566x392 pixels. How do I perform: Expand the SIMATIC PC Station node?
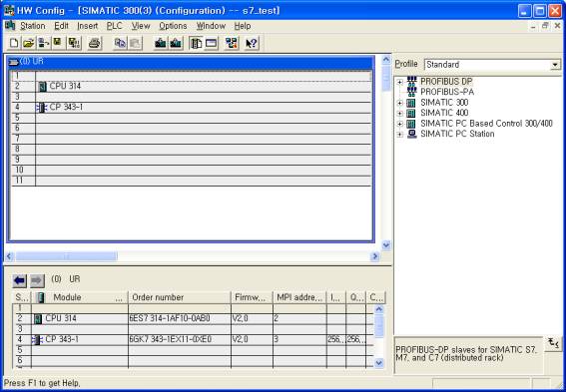pyautogui.click(x=399, y=135)
